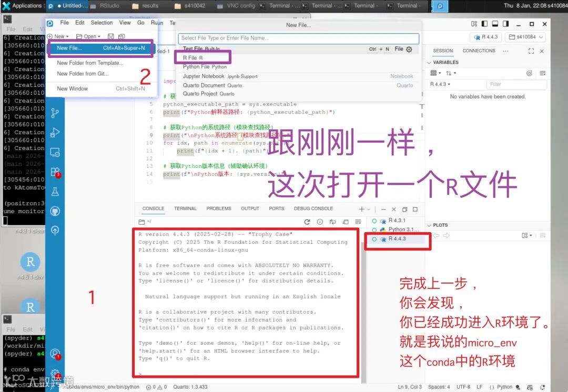This screenshot has width=568, height=392.
Task: Click the variables Filter field
Action: pos(516,84)
